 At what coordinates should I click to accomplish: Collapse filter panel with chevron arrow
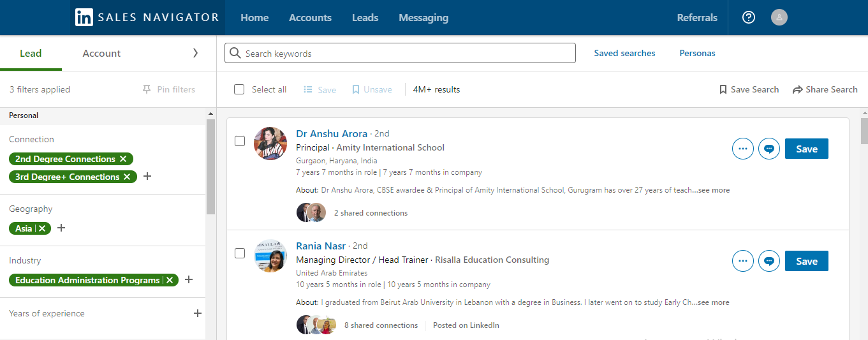point(195,53)
